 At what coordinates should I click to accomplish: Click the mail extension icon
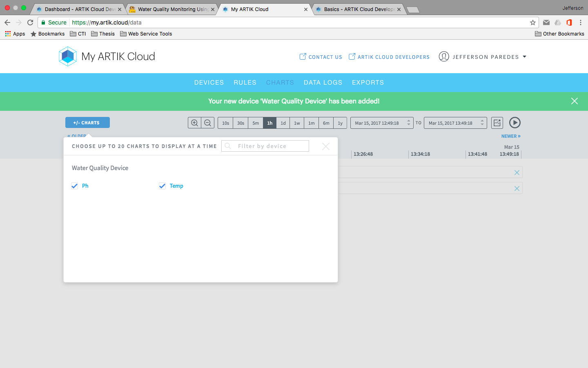tap(546, 22)
